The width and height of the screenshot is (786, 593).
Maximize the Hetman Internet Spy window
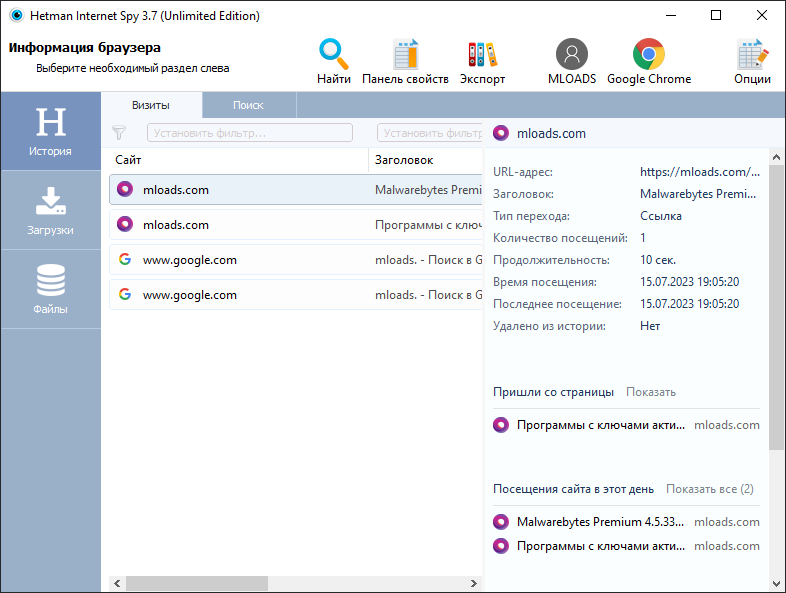[716, 16]
